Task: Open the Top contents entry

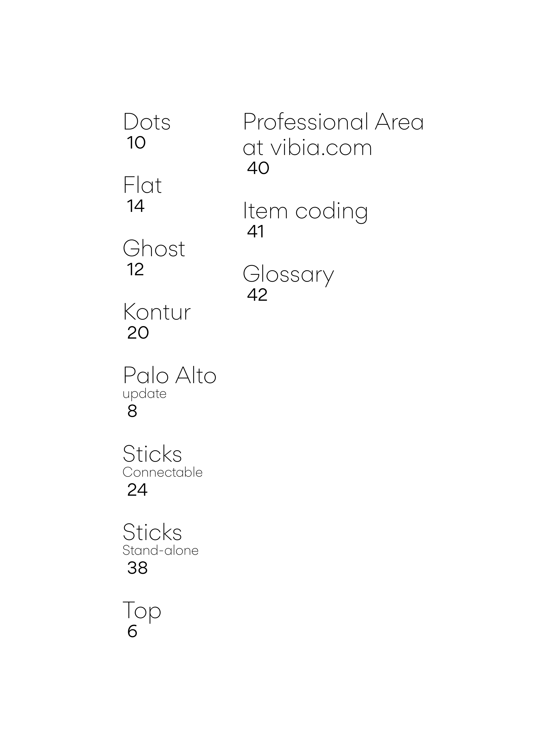Action: coord(142,611)
